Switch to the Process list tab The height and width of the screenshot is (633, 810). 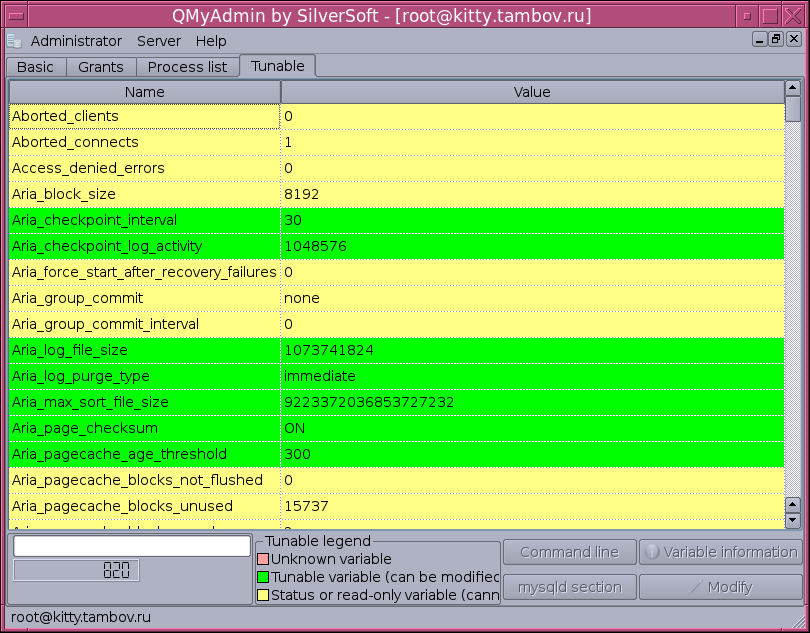187,67
